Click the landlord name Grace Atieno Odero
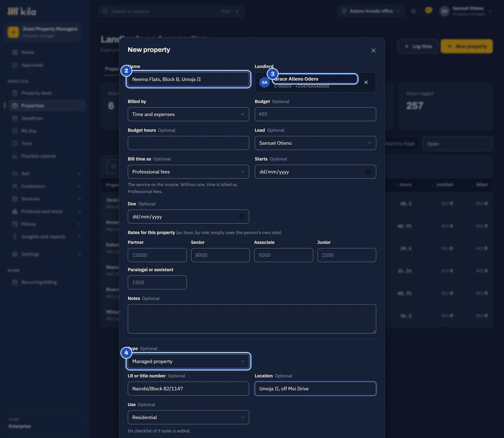 (296, 79)
